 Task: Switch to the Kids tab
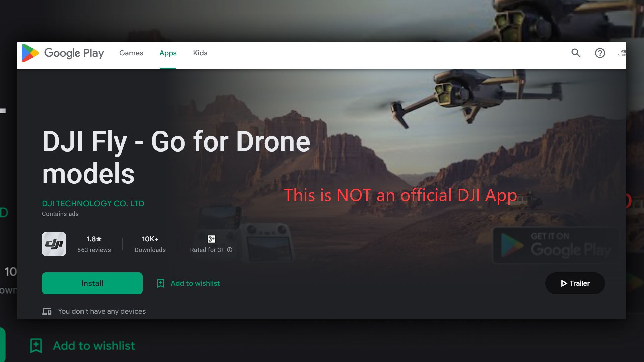coord(200,53)
